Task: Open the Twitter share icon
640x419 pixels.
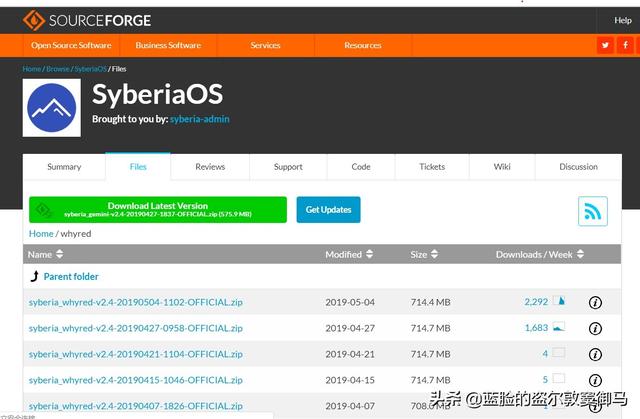Action: pos(605,45)
